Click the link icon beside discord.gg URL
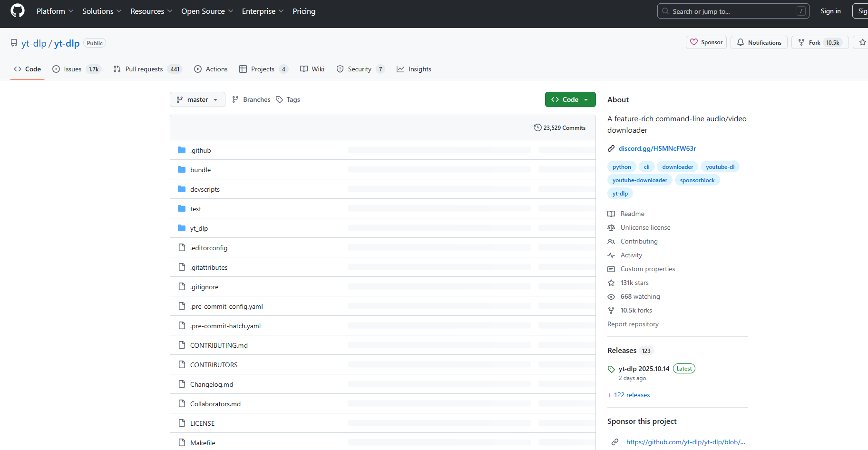This screenshot has width=868, height=450. click(x=611, y=148)
